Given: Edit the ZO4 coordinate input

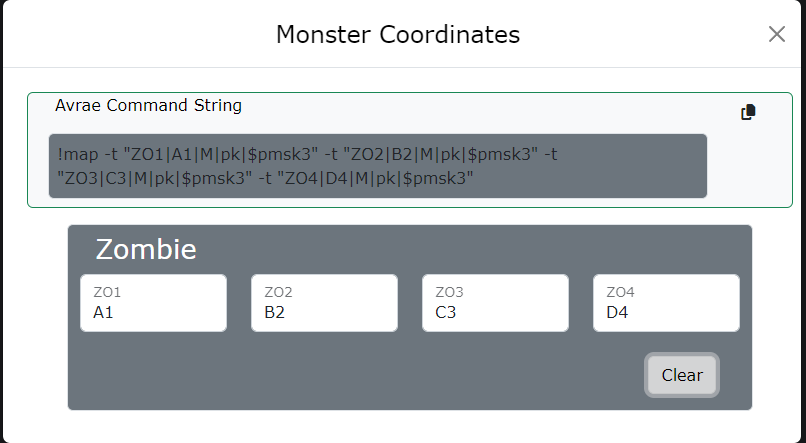Looking at the screenshot, I should click(x=666, y=303).
